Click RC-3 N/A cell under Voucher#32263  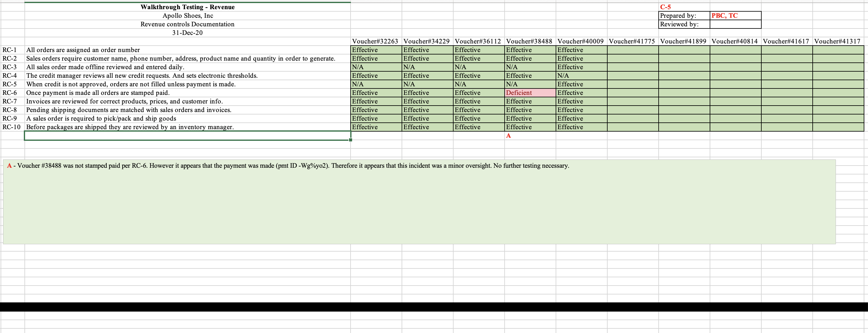pos(375,67)
